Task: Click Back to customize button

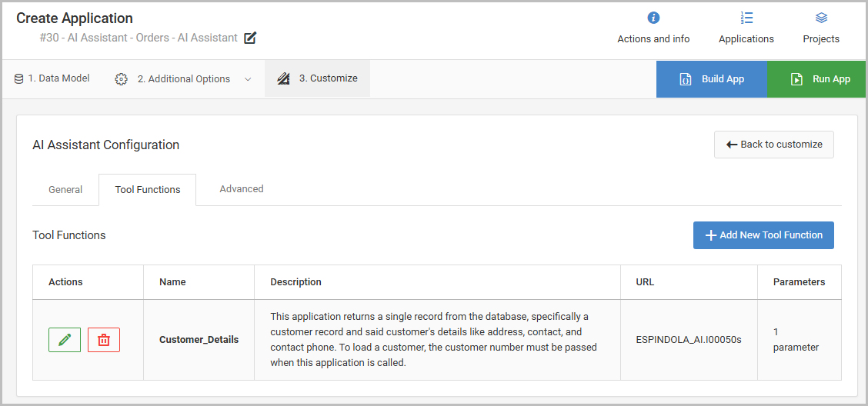Action: (773, 145)
